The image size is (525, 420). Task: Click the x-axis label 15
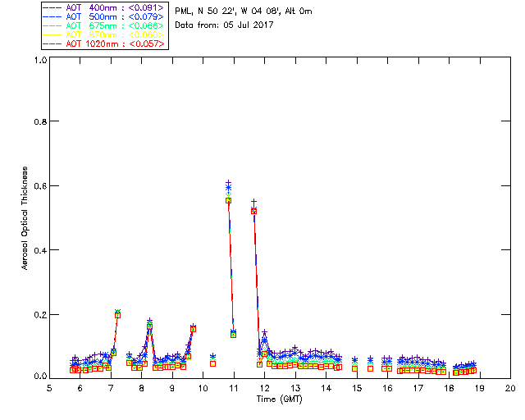[x=357, y=388]
